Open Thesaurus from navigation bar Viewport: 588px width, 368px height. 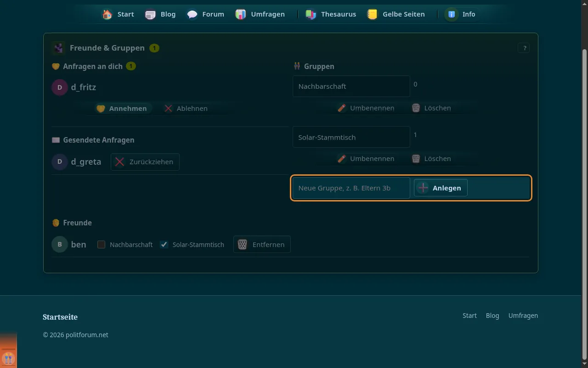[331, 14]
